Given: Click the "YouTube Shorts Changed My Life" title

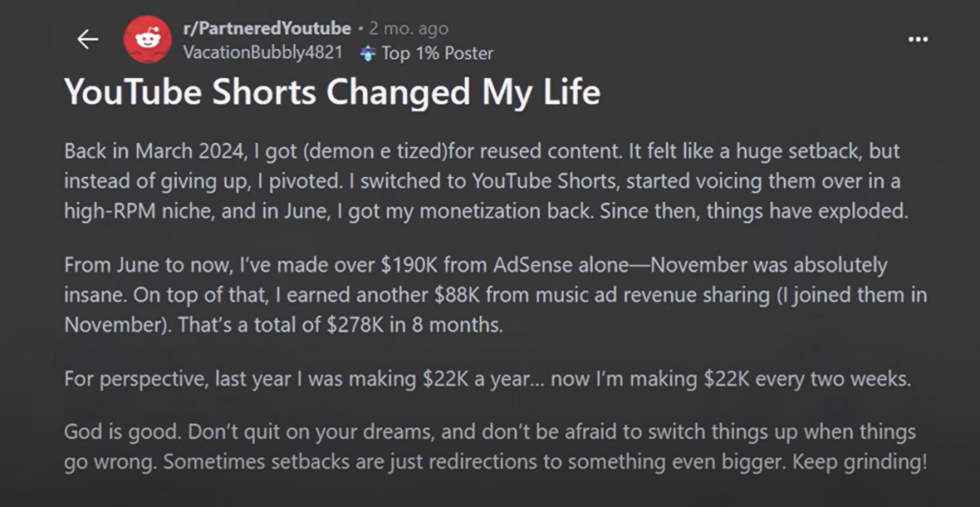Looking at the screenshot, I should (x=332, y=93).
